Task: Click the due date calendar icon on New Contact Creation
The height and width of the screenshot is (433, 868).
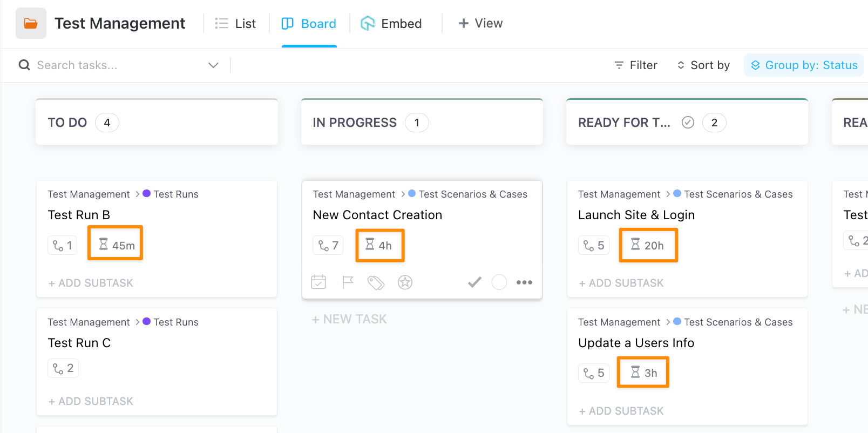Action: point(318,282)
